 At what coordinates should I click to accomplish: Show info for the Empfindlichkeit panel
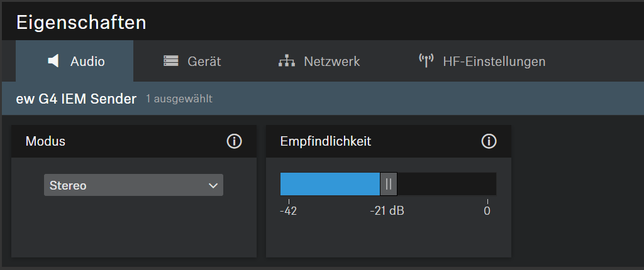tap(489, 141)
